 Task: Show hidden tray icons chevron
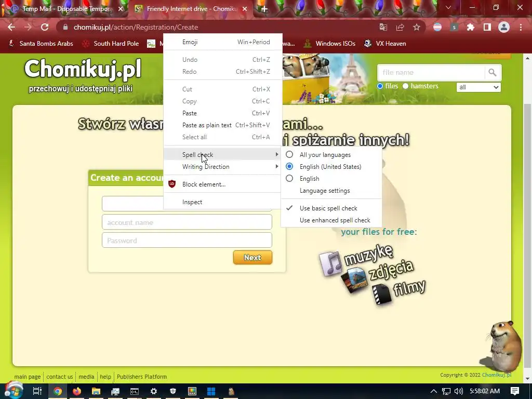(434, 391)
